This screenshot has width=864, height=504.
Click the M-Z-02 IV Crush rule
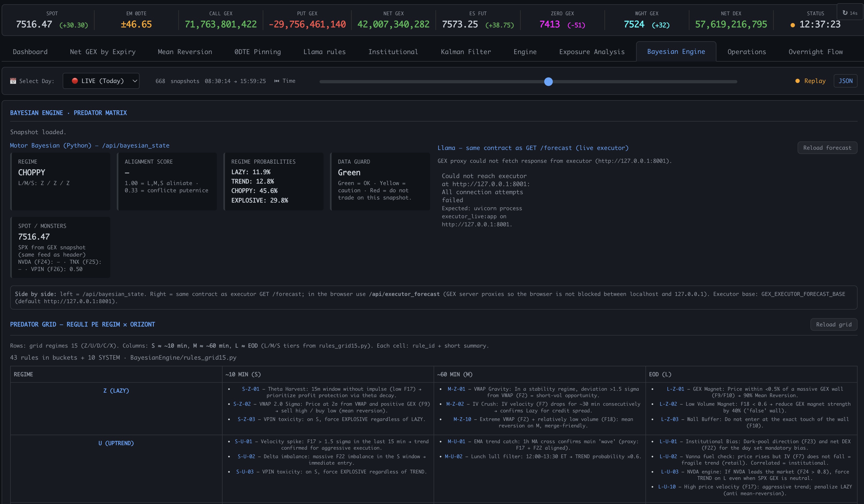coord(455,404)
